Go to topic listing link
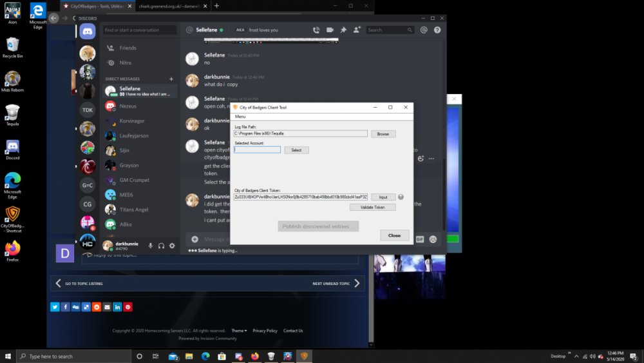The height and width of the screenshot is (363, 644). 79,284
